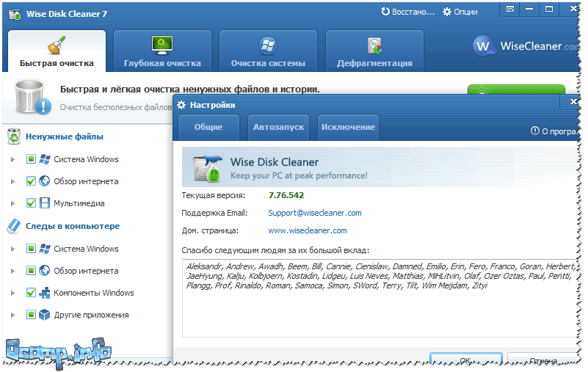Click the gear icon next to Опции

[446, 12]
